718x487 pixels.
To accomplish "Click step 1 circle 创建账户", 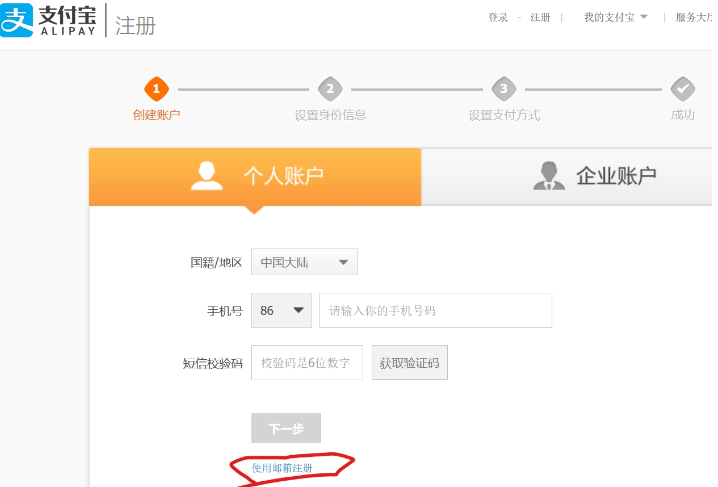I will click(x=156, y=88).
